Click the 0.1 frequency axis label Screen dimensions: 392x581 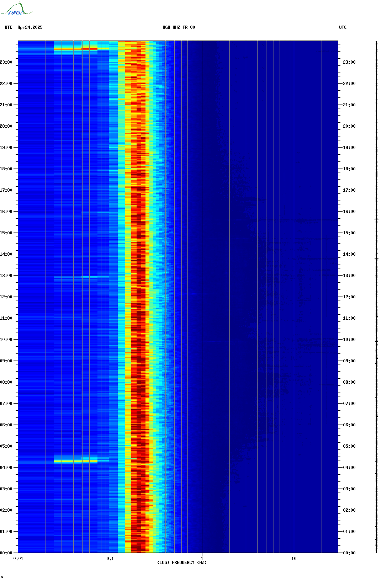(110, 559)
